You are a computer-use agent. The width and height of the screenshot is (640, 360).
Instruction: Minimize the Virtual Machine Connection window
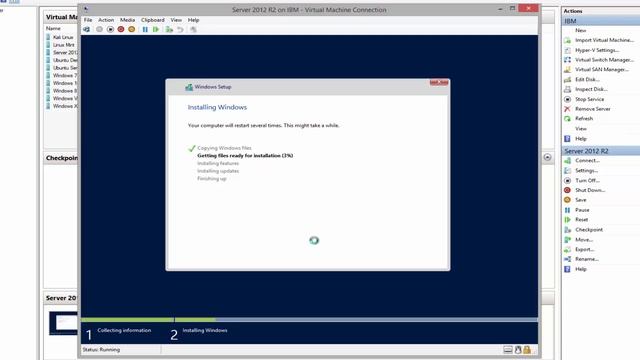pyautogui.click(x=500, y=9)
